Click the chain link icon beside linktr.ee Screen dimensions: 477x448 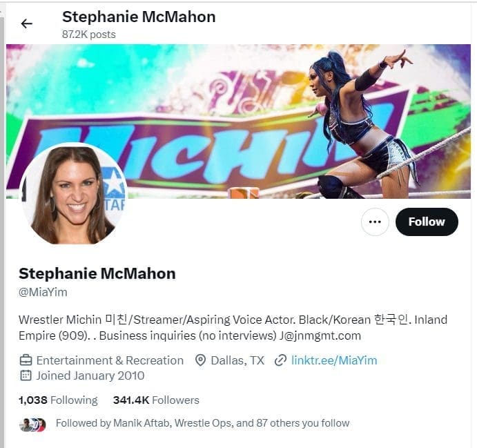pyautogui.click(x=280, y=361)
